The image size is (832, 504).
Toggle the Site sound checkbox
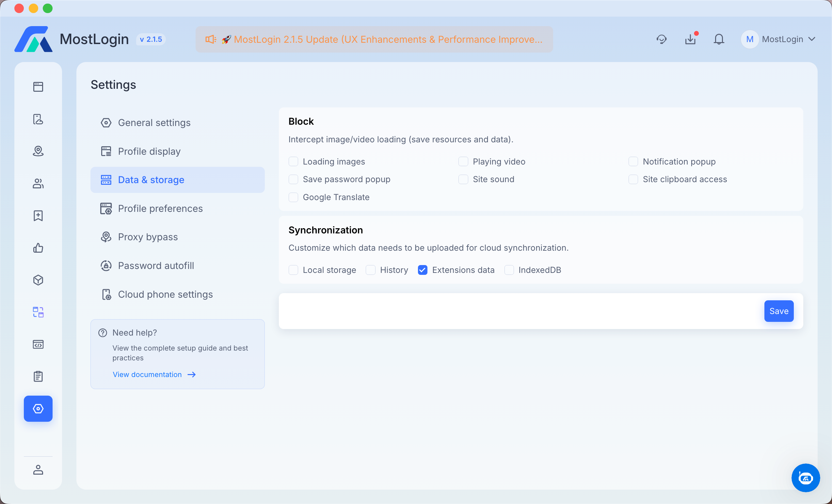coord(463,179)
